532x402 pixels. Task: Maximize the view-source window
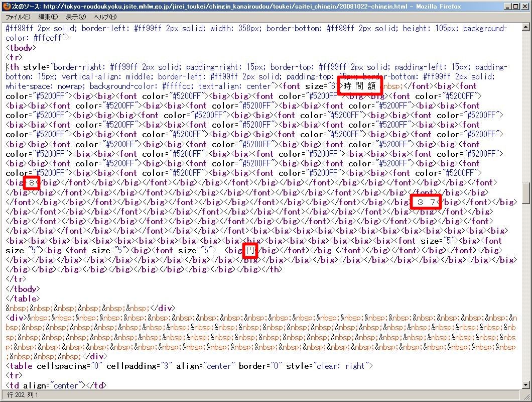tap(515, 6)
